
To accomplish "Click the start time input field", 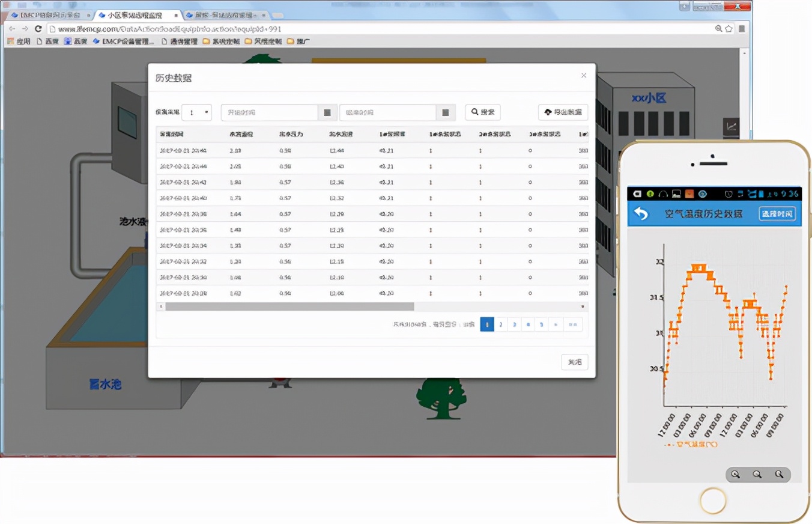I will point(269,112).
